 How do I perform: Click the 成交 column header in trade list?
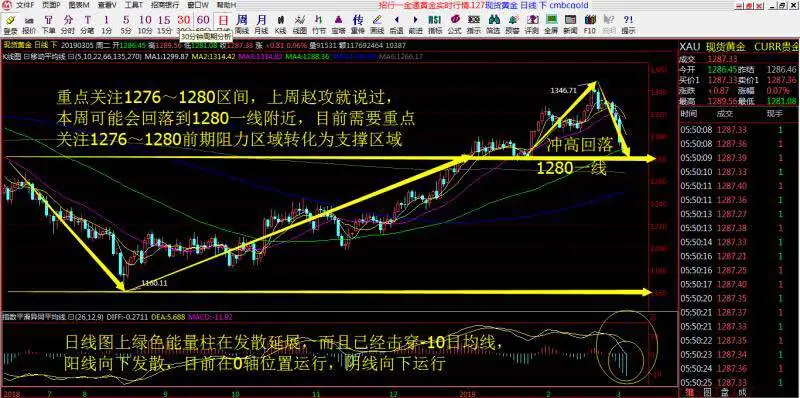point(725,114)
